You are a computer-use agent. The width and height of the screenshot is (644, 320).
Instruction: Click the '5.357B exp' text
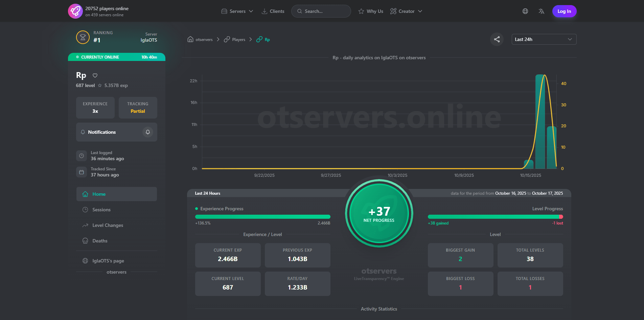(116, 85)
